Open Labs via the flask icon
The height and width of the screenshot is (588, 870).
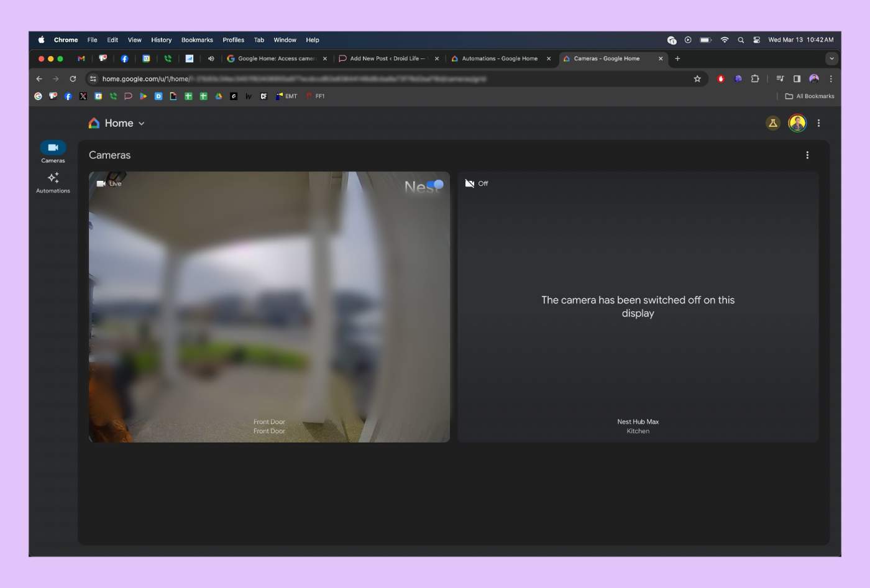coord(772,123)
